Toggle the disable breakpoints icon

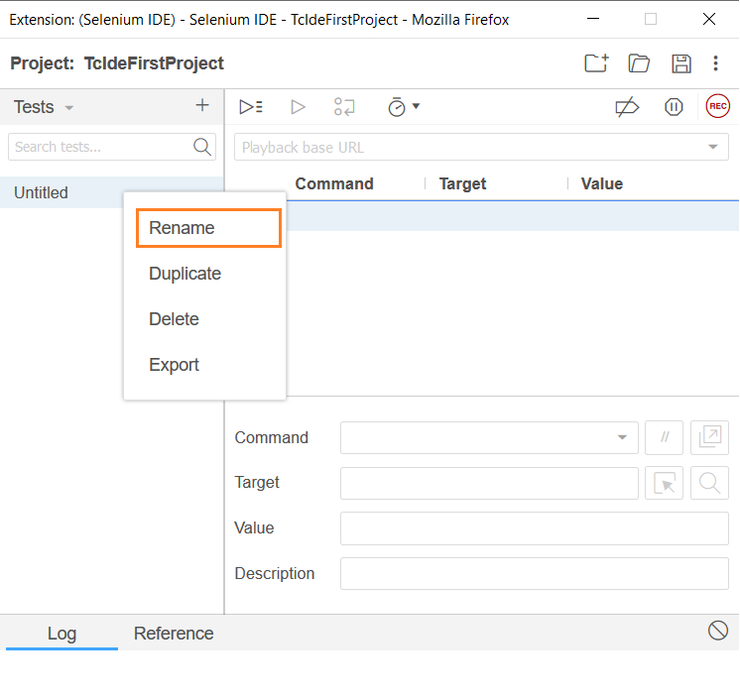(627, 107)
